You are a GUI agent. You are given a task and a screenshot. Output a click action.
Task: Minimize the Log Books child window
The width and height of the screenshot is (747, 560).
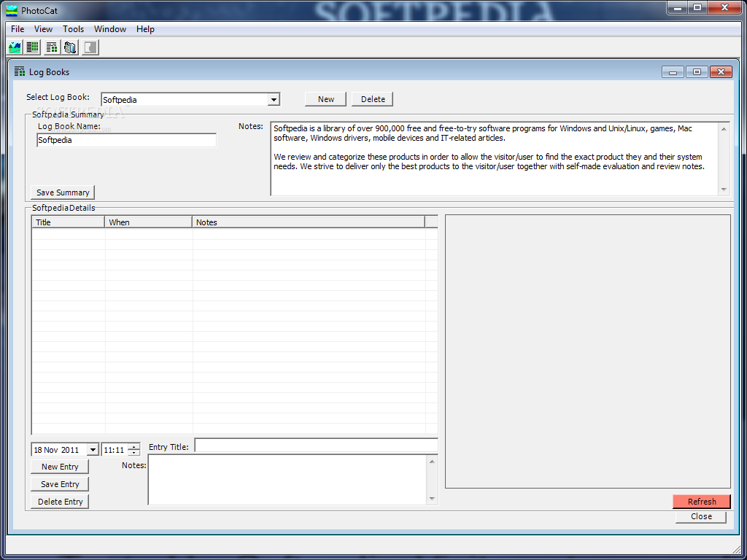pos(673,72)
